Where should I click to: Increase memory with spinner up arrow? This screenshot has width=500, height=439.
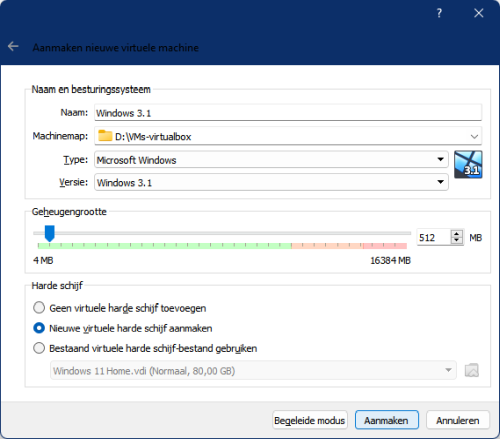[457, 234]
